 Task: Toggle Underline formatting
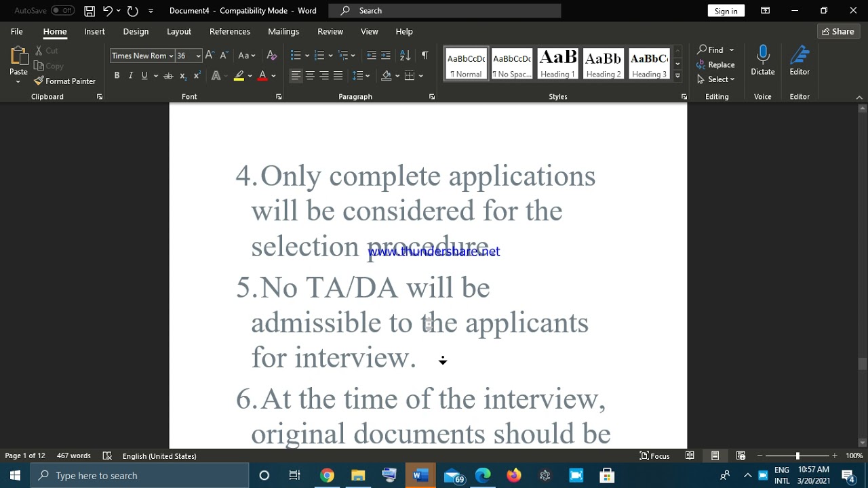(144, 75)
